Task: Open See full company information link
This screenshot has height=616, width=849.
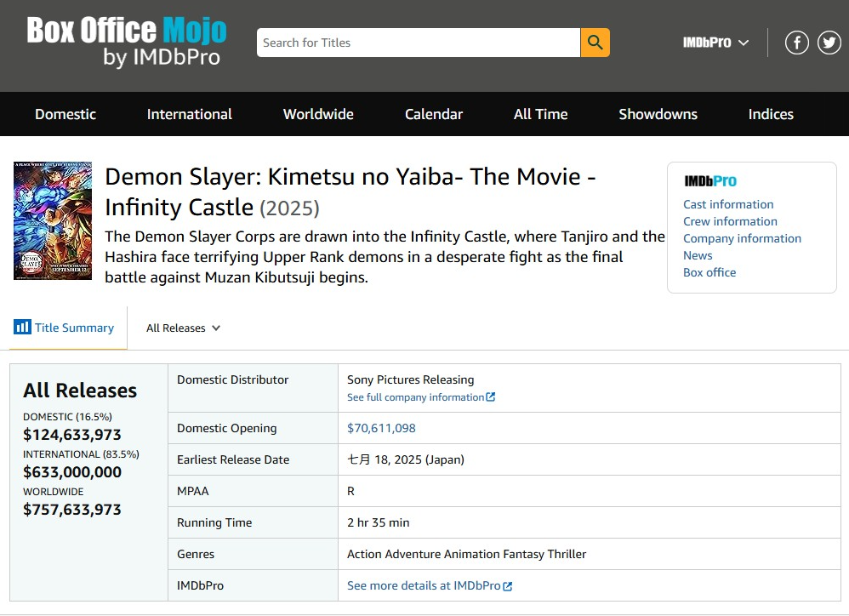Action: point(415,397)
